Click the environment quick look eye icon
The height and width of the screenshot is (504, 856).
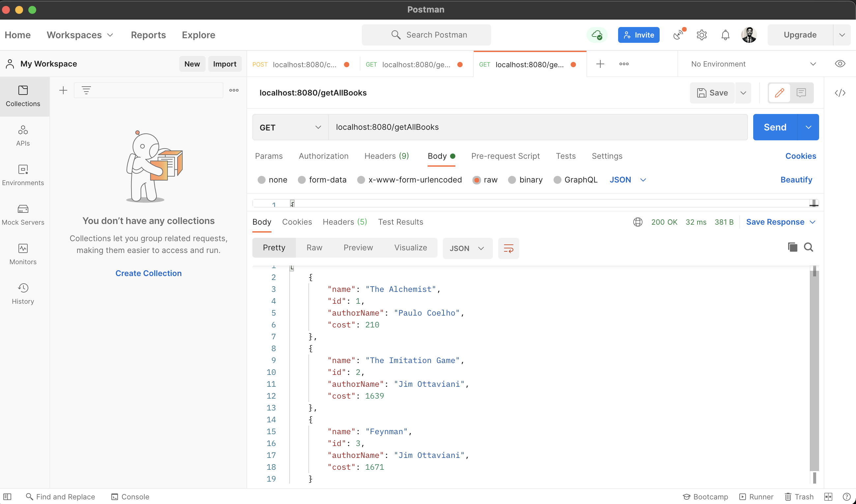840,64
